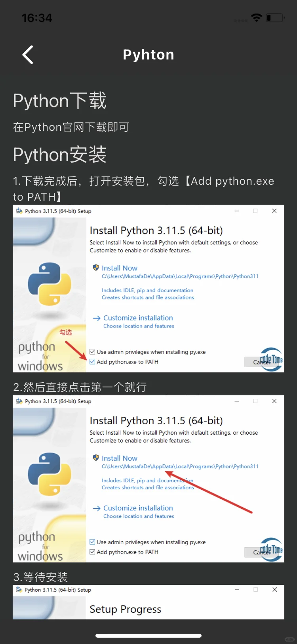Click the setup title-bar icon in first installer

coord(19,211)
